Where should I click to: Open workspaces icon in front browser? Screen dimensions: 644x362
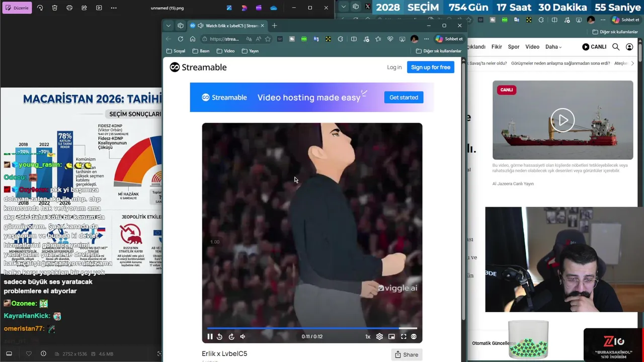point(181,26)
